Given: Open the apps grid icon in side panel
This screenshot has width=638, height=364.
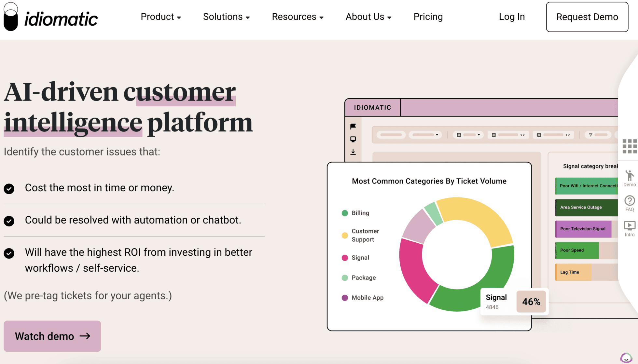Looking at the screenshot, I should click(x=630, y=146).
